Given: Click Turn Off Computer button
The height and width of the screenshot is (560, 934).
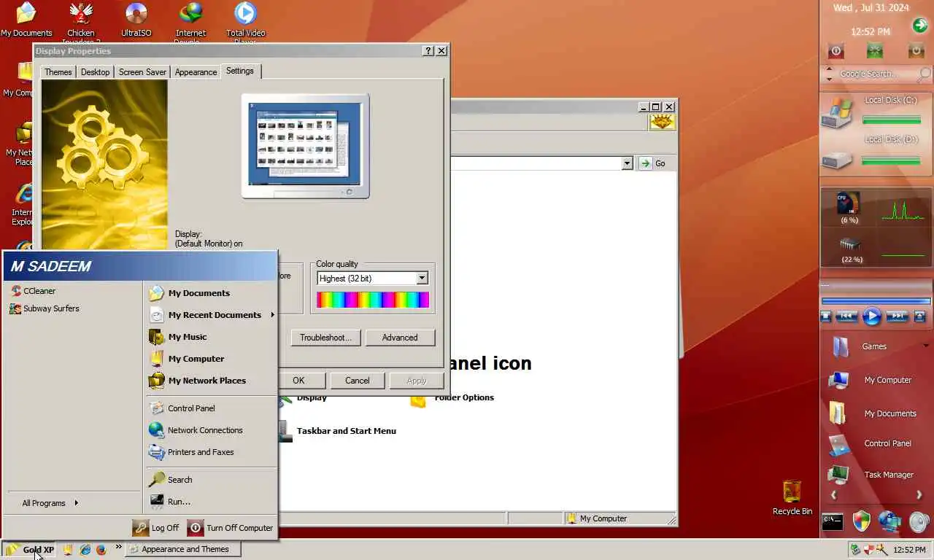Looking at the screenshot, I should point(230,527).
